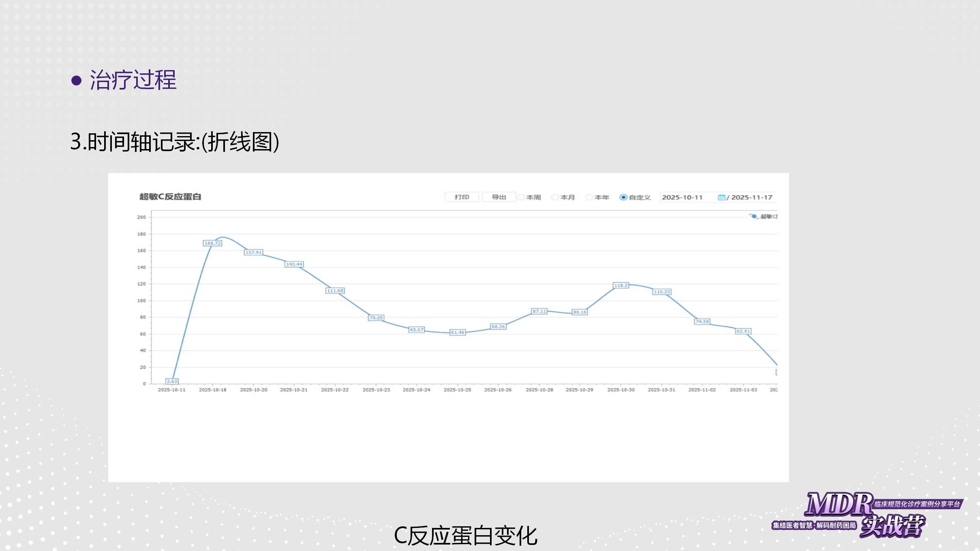Click the 超敏C反应蛋白 chart title
980x551 pixels.
tap(170, 196)
